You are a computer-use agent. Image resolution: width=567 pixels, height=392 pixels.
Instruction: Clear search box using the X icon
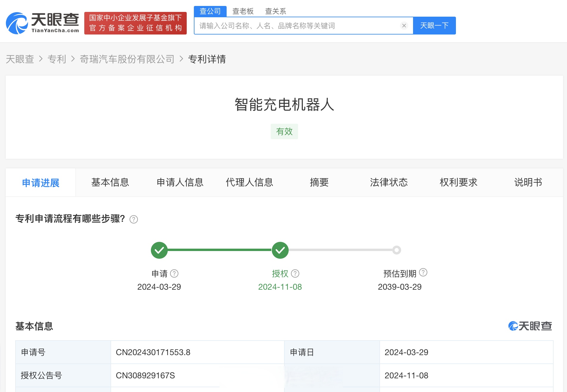[404, 26]
